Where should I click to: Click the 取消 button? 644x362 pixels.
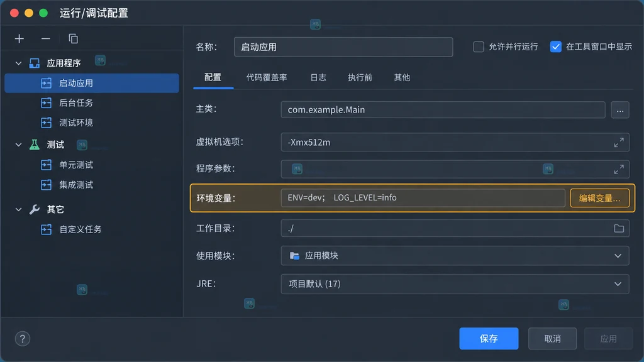point(552,339)
